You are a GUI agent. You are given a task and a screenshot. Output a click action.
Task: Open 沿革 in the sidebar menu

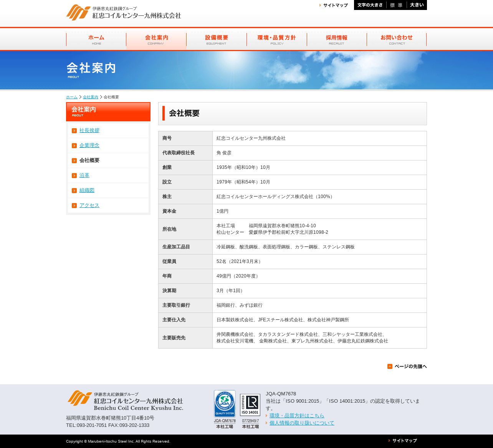[84, 175]
